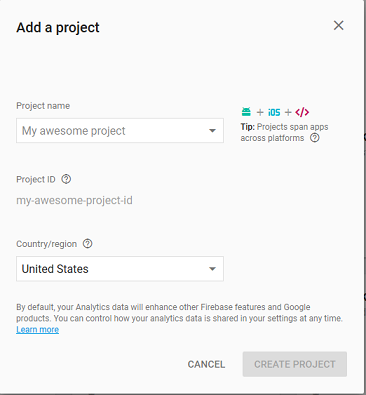Click the Country/region dropdown arrow

coord(212,269)
